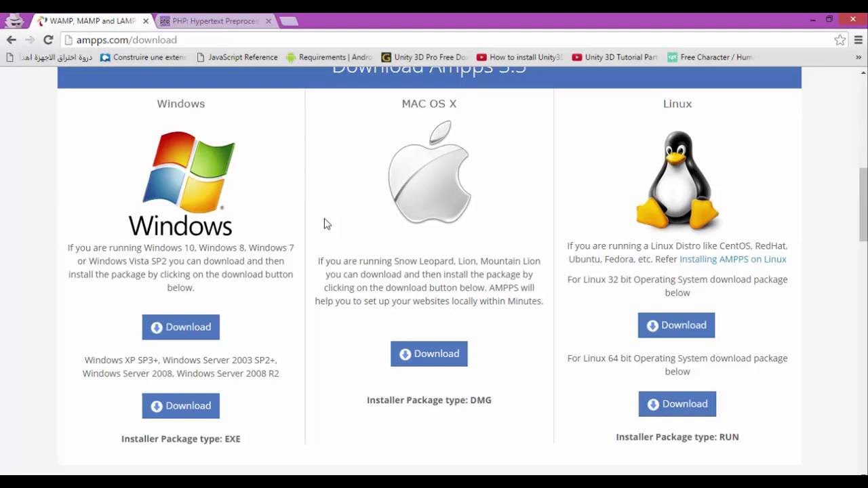Click the Android icon in the bookmarks bar
The height and width of the screenshot is (488, 868).
tap(291, 58)
